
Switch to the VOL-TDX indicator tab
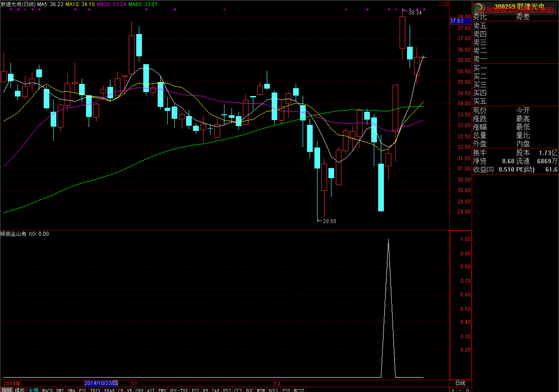click(179, 390)
